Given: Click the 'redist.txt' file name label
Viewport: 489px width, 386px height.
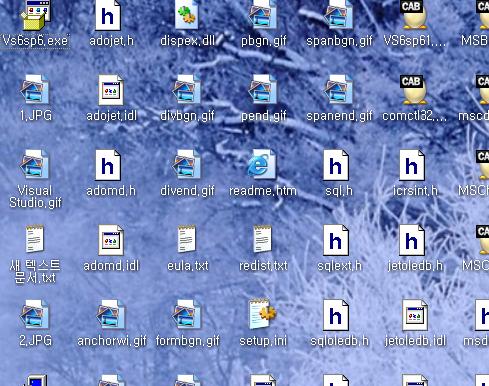Looking at the screenshot, I should coord(263,266).
